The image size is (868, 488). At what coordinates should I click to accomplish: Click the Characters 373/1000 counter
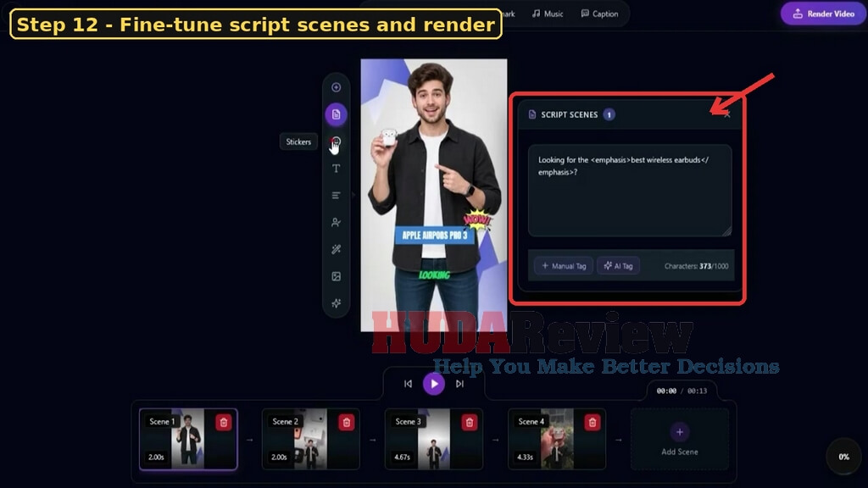pyautogui.click(x=696, y=266)
